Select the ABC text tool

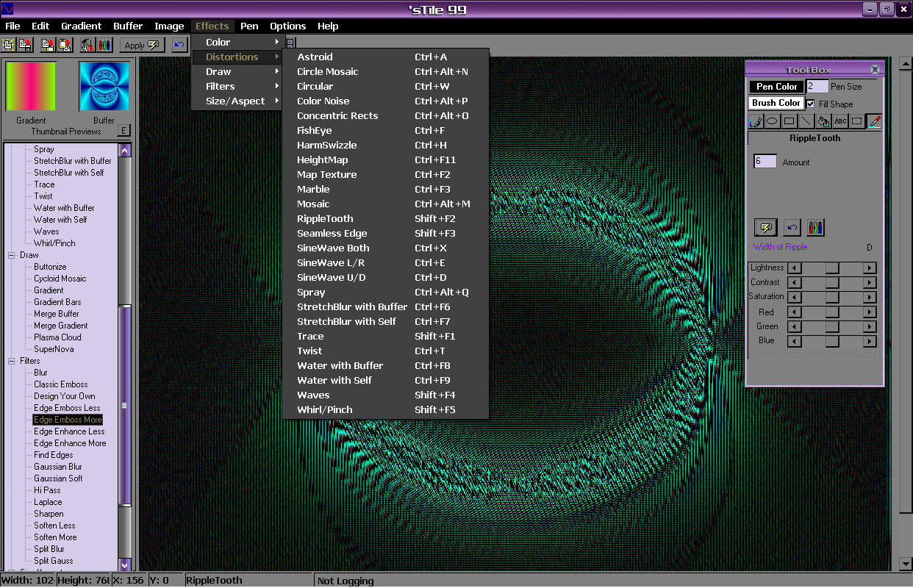[840, 121]
